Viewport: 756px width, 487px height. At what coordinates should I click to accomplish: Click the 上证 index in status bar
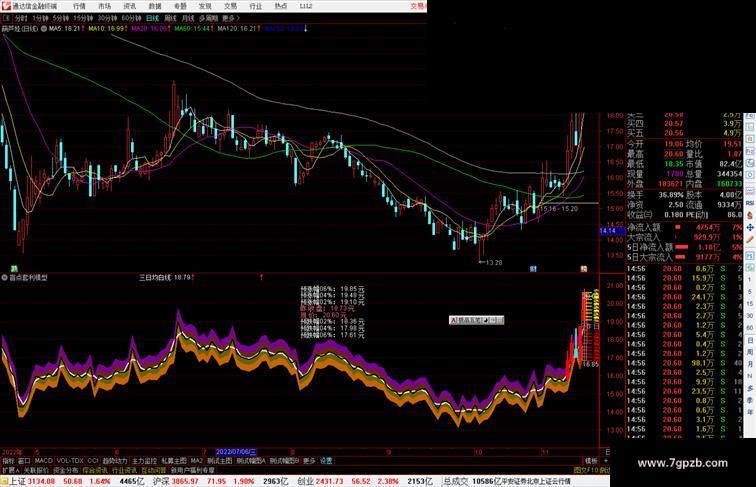click(17, 481)
